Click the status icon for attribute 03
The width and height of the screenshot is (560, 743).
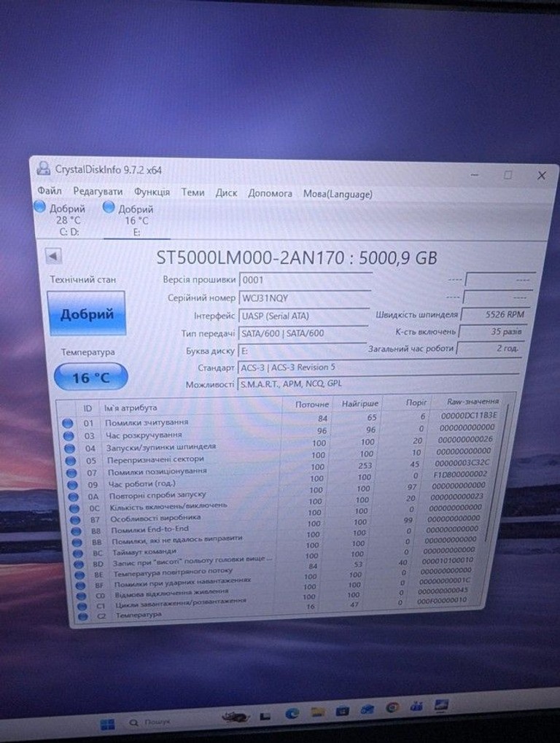tap(69, 435)
